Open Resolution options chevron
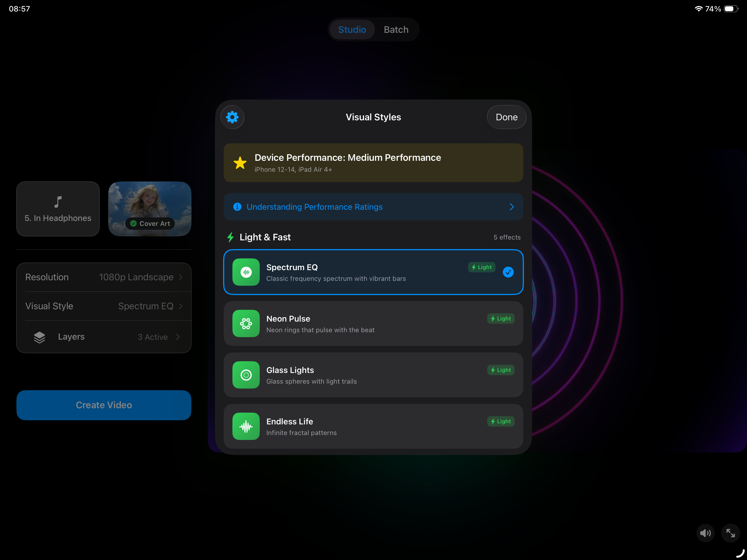747x560 pixels. pos(181,277)
